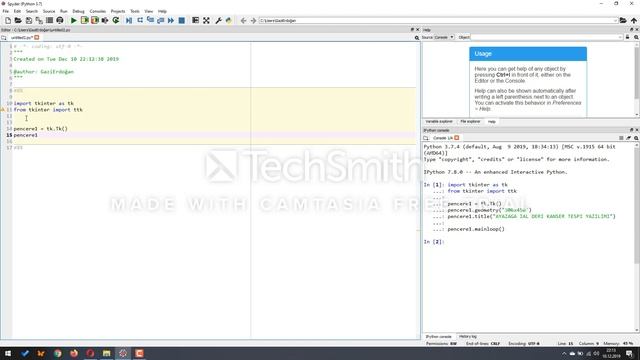Image resolution: width=640 pixels, height=360 pixels.
Task: Go back to previous cursor position
Action: click(x=243, y=20)
